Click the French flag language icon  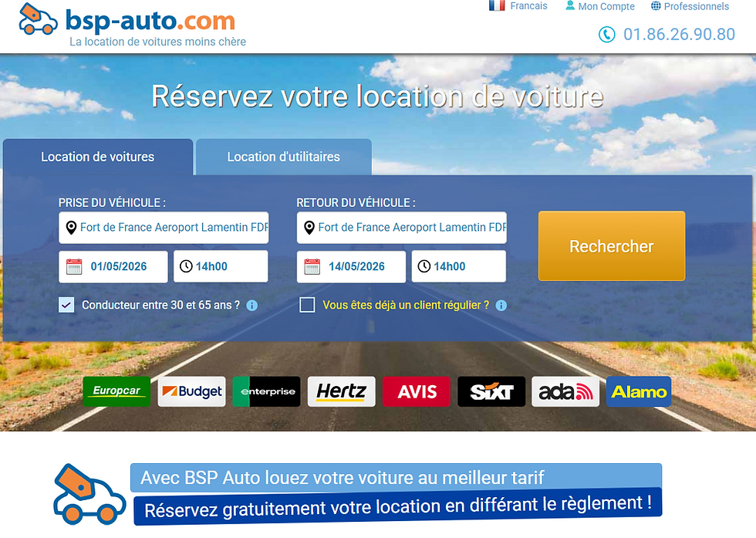pyautogui.click(x=497, y=6)
